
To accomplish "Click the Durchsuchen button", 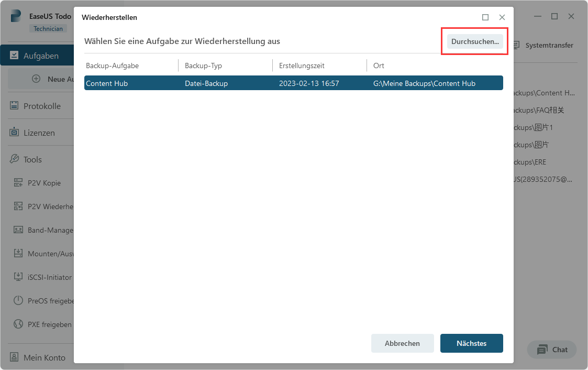I will click(x=475, y=41).
